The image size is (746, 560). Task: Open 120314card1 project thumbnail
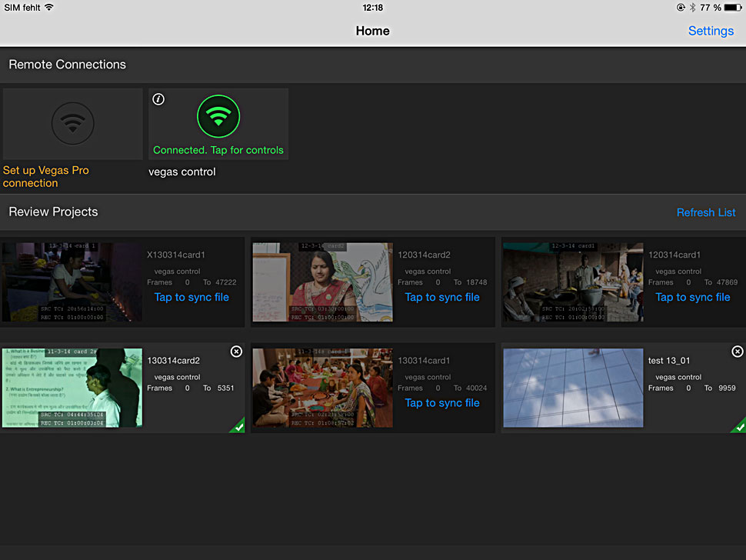[x=573, y=282]
